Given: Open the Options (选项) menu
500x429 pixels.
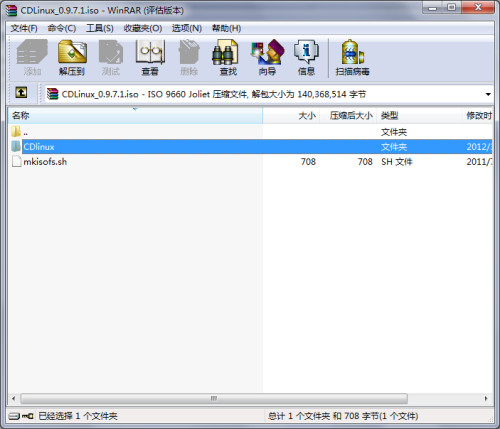Looking at the screenshot, I should point(187,28).
